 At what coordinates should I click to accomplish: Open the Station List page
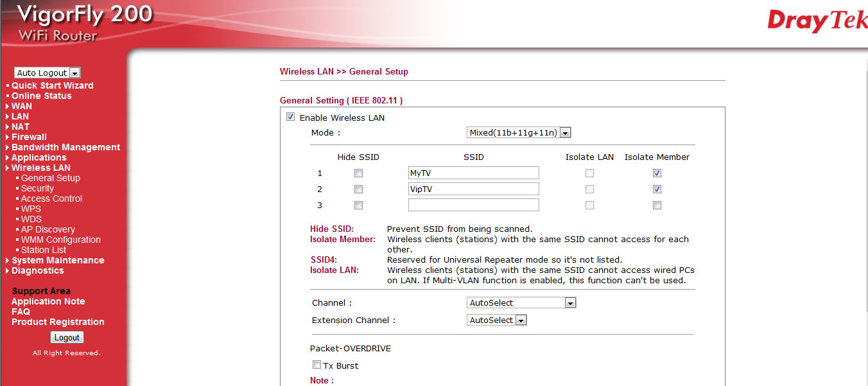[x=44, y=250]
